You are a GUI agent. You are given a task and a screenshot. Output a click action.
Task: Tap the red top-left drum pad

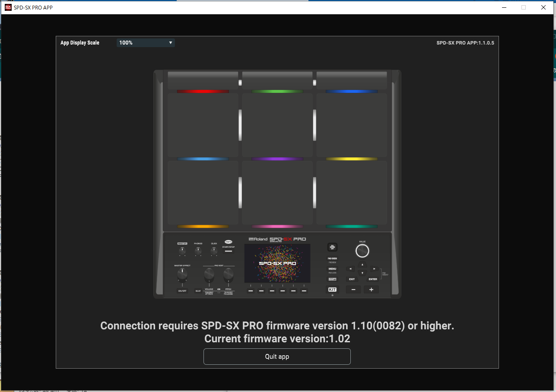click(x=203, y=125)
